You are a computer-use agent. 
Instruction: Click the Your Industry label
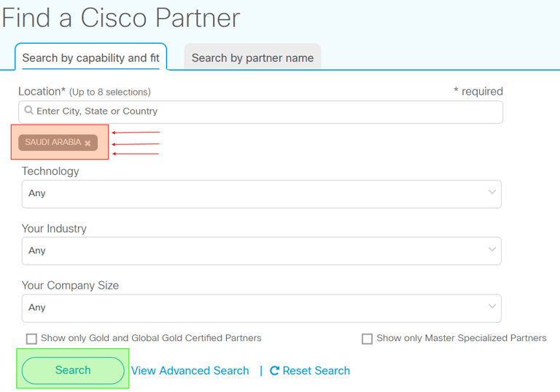coord(54,229)
